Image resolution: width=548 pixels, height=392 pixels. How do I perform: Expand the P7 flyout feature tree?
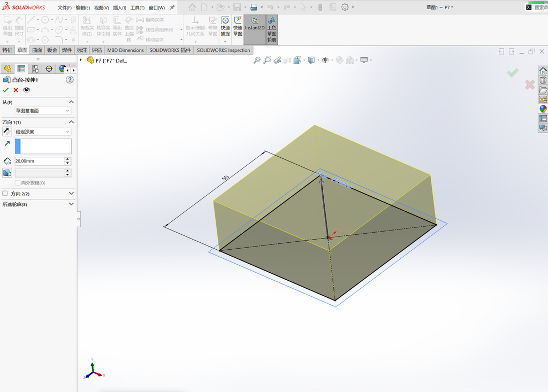pos(81,60)
